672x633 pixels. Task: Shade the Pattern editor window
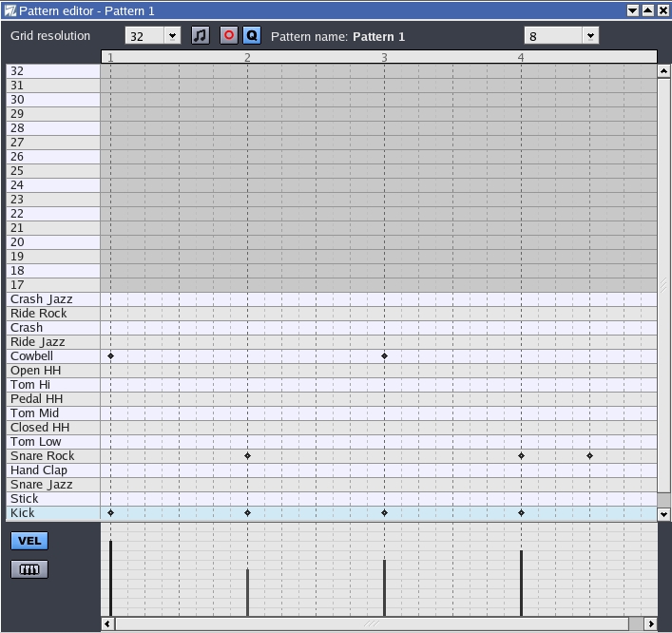point(633,10)
